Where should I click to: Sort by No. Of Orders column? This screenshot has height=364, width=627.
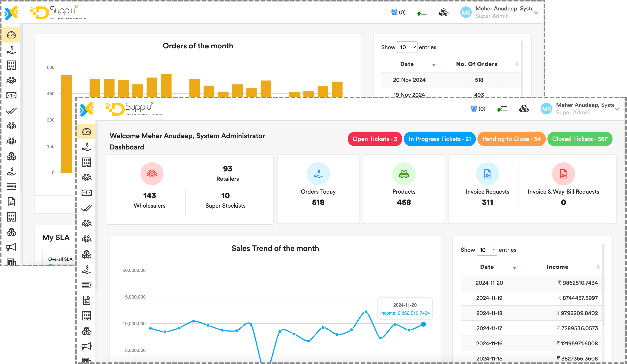pyautogui.click(x=476, y=64)
